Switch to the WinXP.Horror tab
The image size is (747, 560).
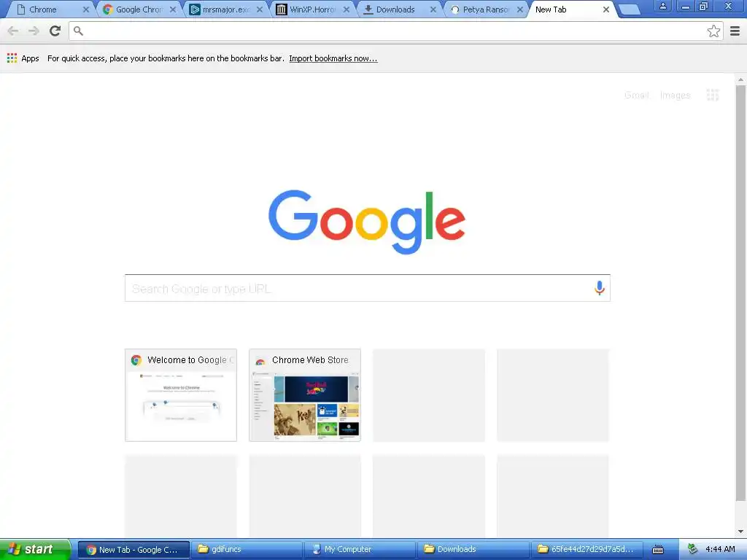coord(311,9)
